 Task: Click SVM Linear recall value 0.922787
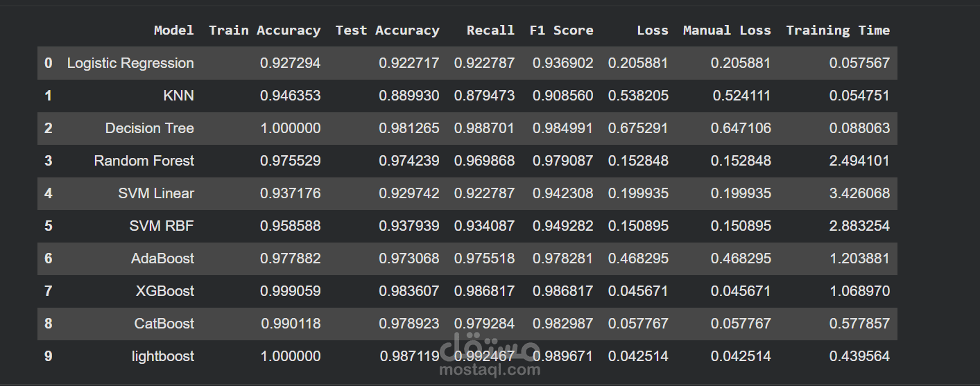tap(485, 193)
